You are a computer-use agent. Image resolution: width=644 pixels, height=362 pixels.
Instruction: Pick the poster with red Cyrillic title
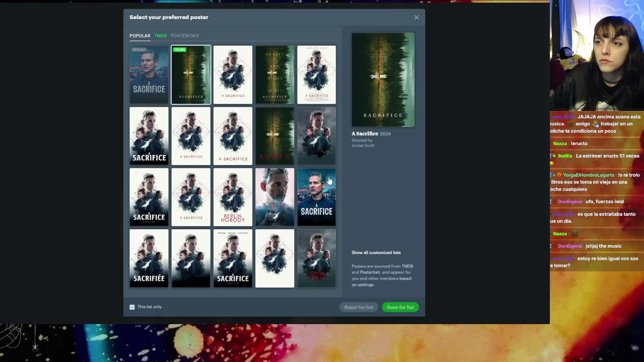coord(316,258)
